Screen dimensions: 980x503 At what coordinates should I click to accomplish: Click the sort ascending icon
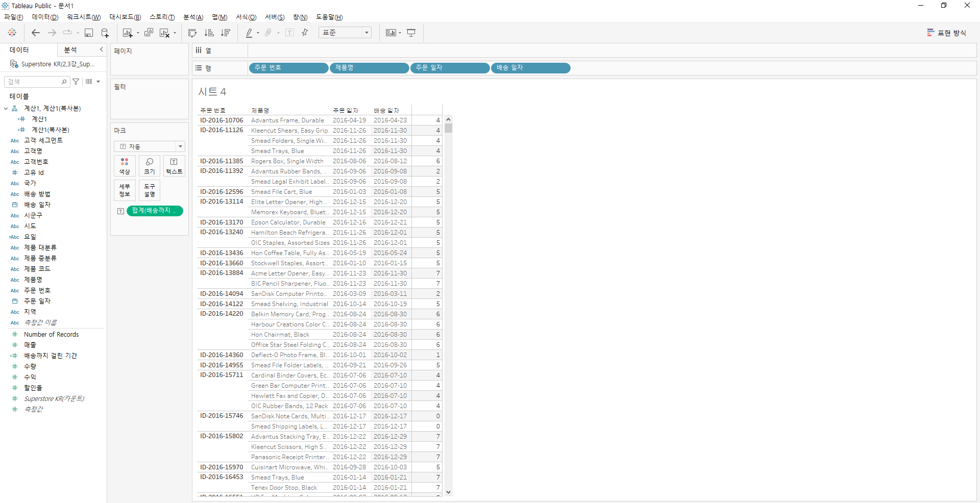pos(209,33)
